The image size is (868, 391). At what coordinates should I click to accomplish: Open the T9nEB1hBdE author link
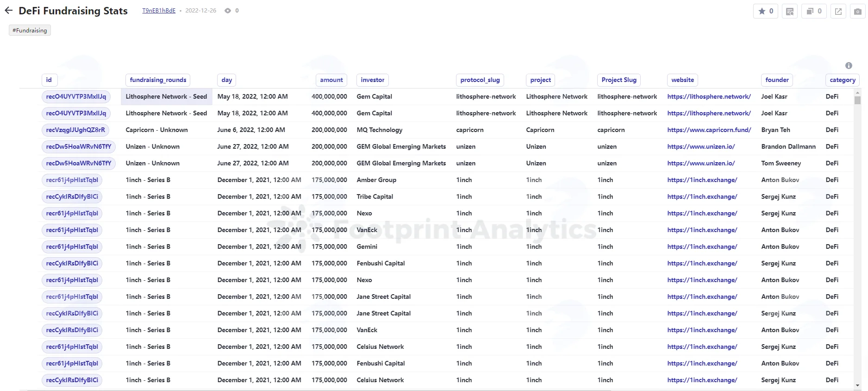(x=159, y=11)
